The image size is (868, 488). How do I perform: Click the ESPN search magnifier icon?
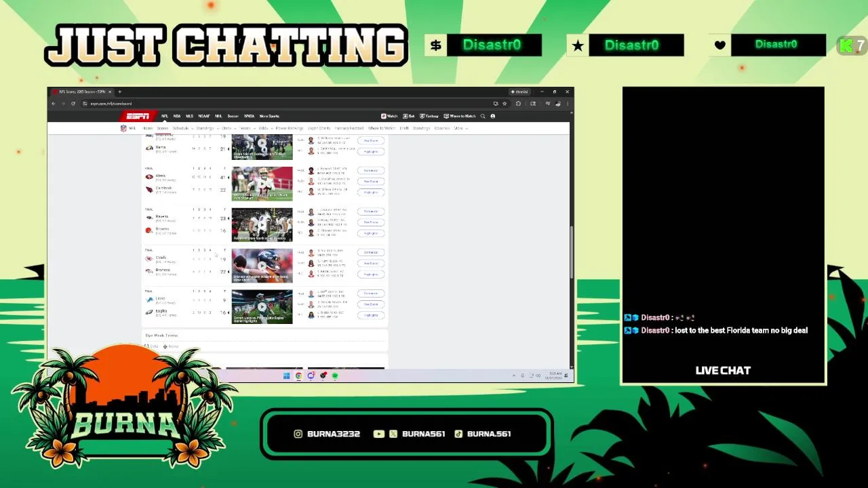tap(483, 116)
